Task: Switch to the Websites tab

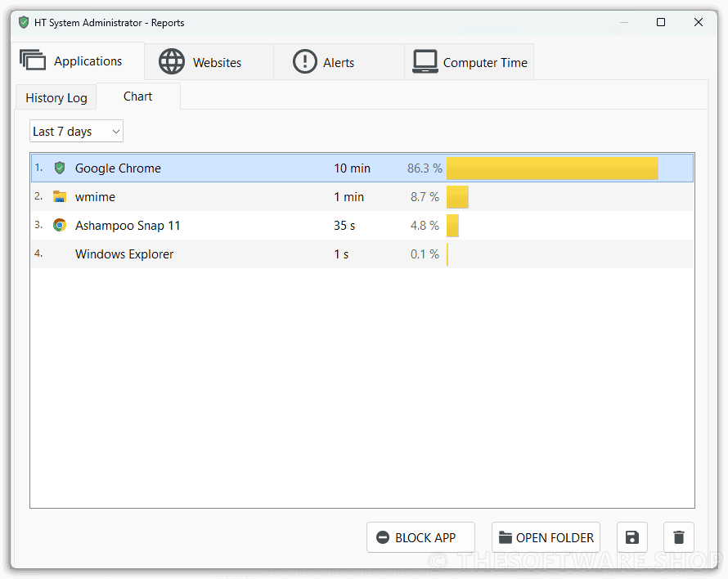Action: pos(209,62)
